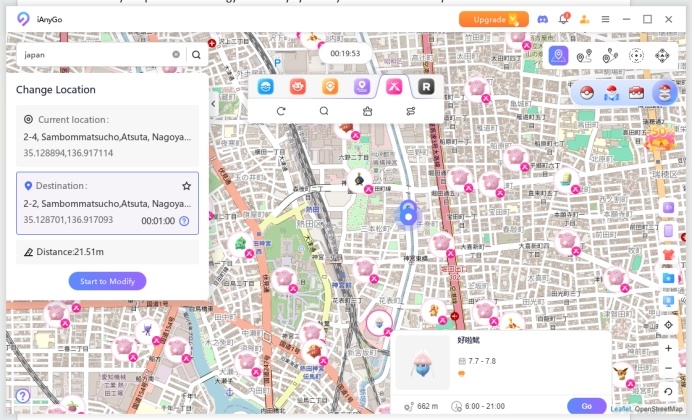The width and height of the screenshot is (692, 420).
Task: Open the joystick movement mode icon
Action: [x=662, y=56]
